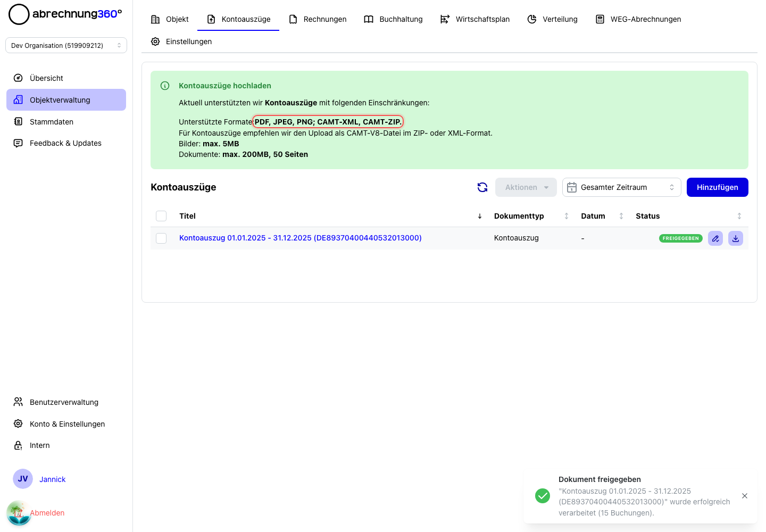
Task: Click the Verteilung tab pie-chart icon
Action: 532,19
